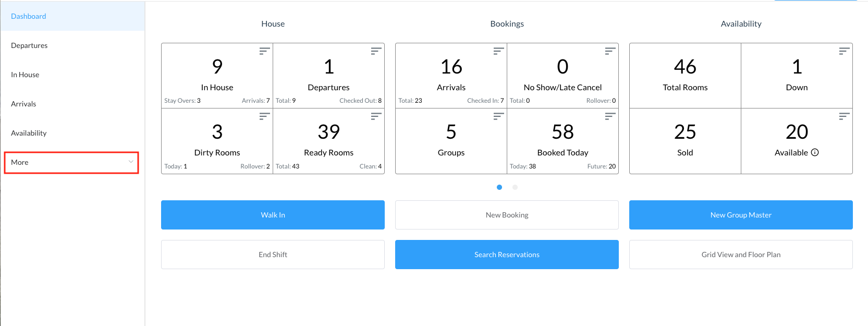Open Departures in the sidebar
Image resolution: width=868 pixels, height=326 pixels.
click(x=29, y=45)
